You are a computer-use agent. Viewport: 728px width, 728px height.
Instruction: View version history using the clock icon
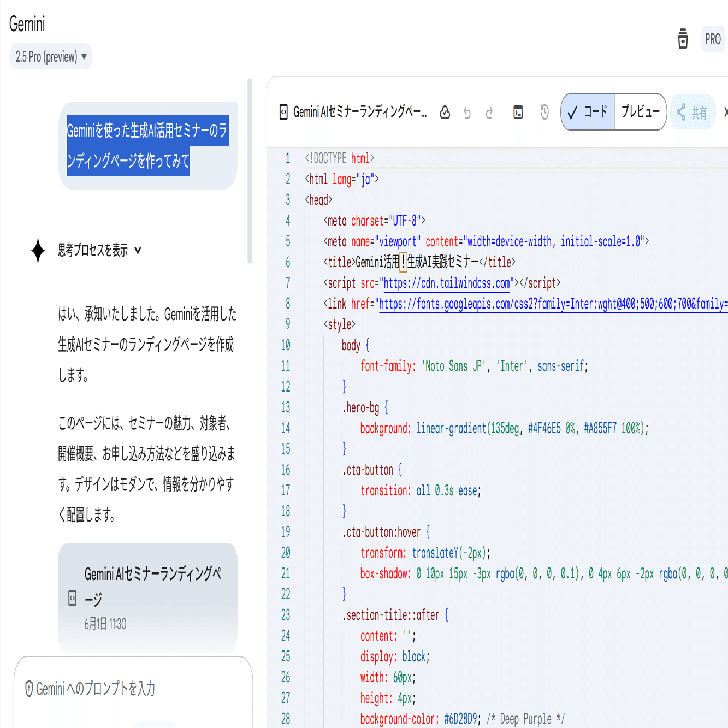(x=544, y=112)
